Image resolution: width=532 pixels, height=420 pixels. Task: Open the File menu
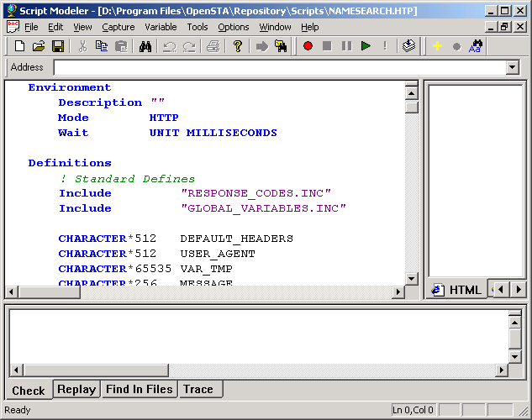[31, 27]
